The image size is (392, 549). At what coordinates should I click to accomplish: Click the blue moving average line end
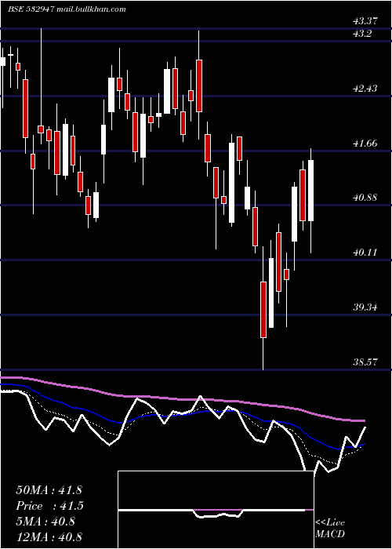[364, 445]
